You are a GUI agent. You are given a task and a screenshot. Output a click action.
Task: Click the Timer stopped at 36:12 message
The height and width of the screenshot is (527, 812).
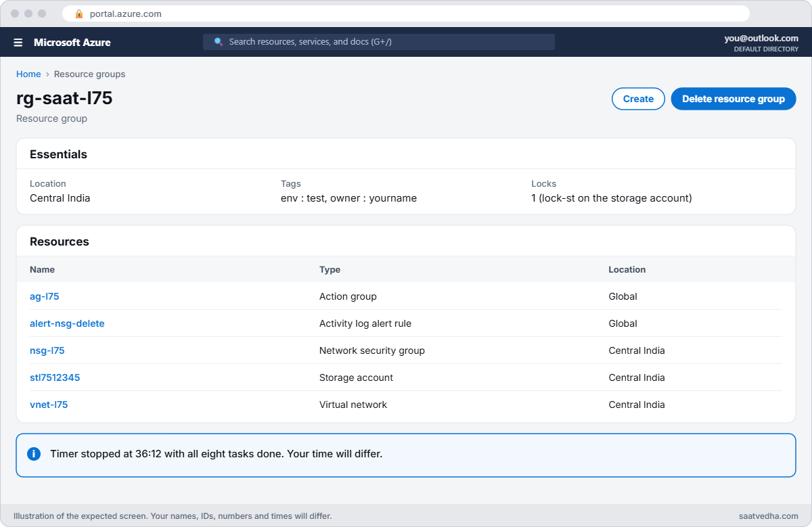coord(216,454)
